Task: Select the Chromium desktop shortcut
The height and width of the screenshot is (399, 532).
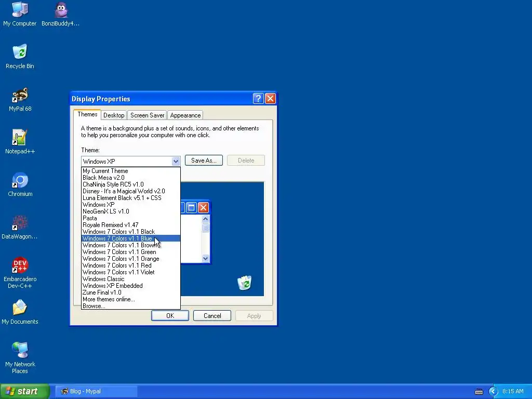Action: (x=20, y=184)
